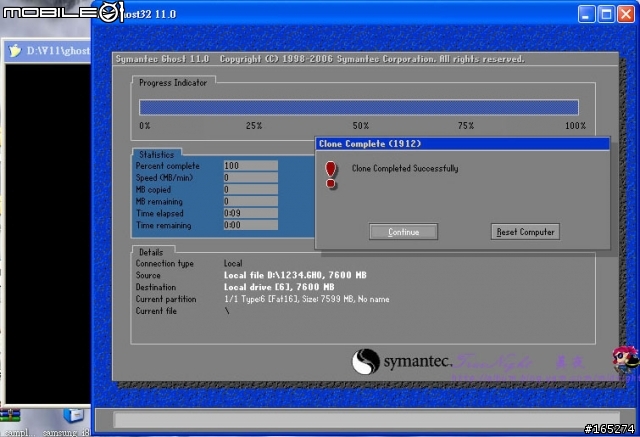Click the MB copied value field
Image resolution: width=640 pixels, height=437 pixels.
[x=251, y=189]
